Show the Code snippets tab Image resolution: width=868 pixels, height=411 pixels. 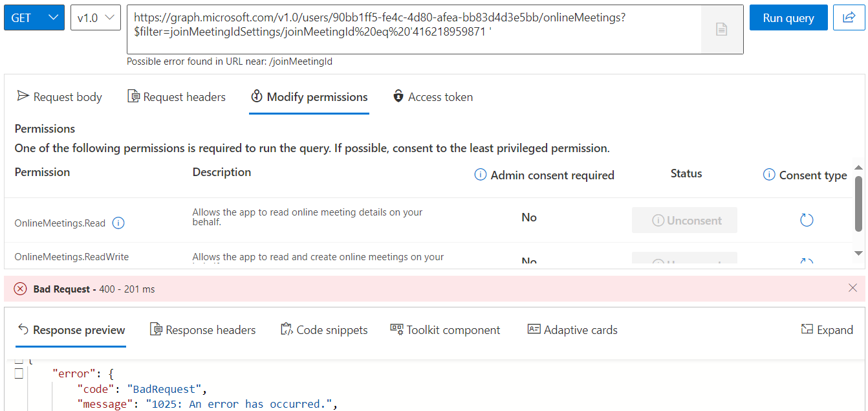coord(324,330)
